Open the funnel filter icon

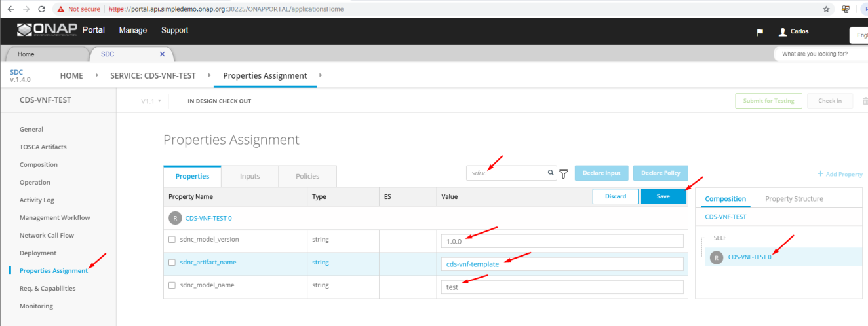[563, 173]
